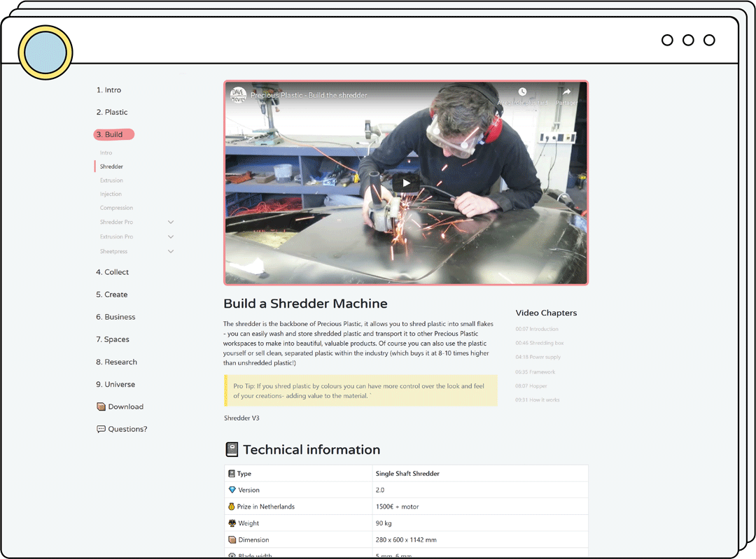Click the Share arrow icon on video
The width and height of the screenshot is (756, 559).
(566, 92)
